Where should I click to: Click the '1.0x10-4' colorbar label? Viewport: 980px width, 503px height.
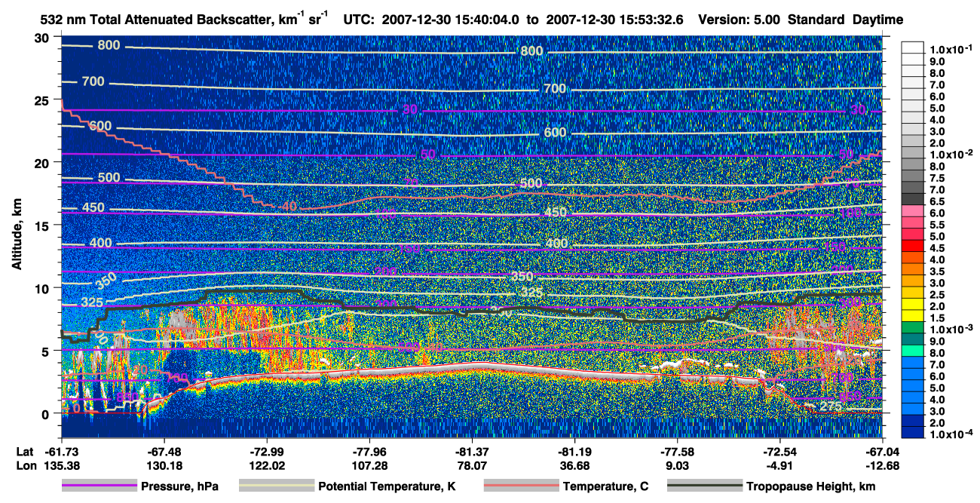952,435
